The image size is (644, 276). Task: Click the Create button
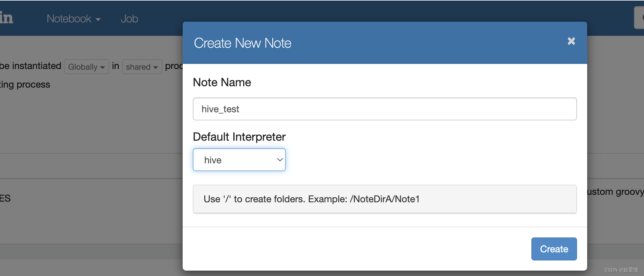point(554,249)
